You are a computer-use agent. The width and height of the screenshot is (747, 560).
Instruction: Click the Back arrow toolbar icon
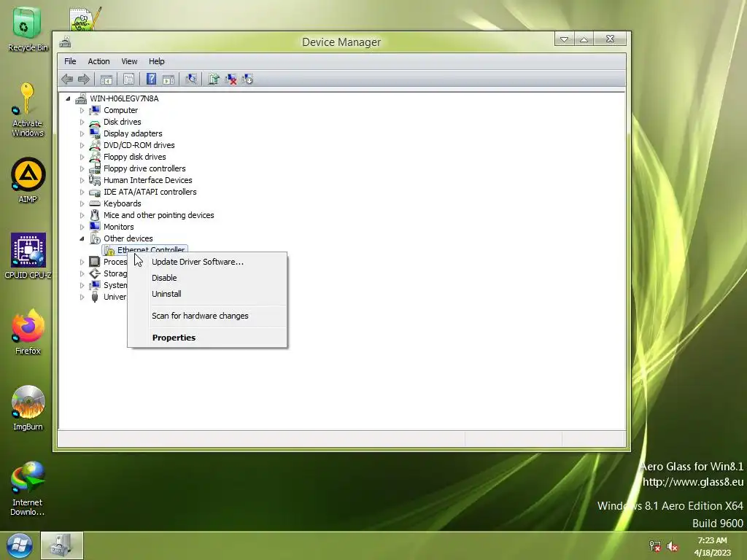point(67,79)
